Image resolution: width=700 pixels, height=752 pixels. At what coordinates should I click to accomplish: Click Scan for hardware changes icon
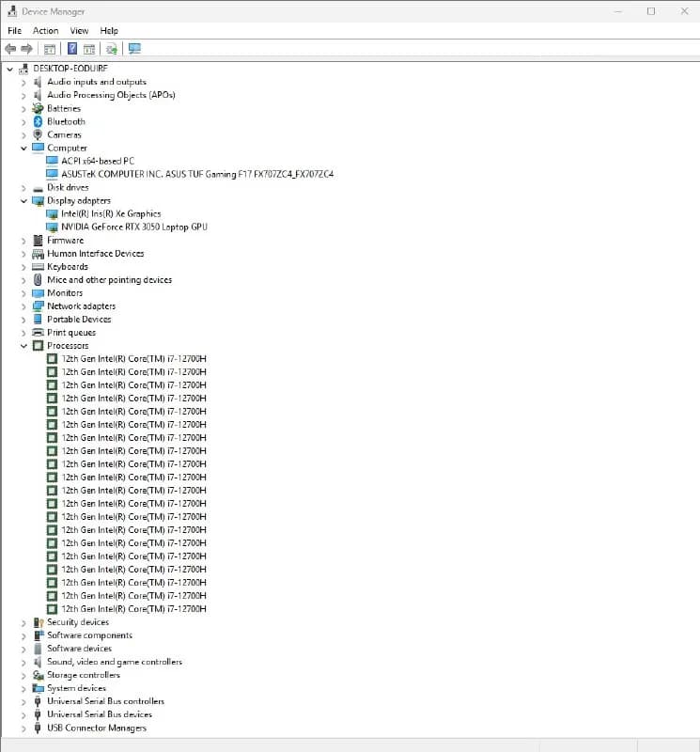click(x=112, y=49)
